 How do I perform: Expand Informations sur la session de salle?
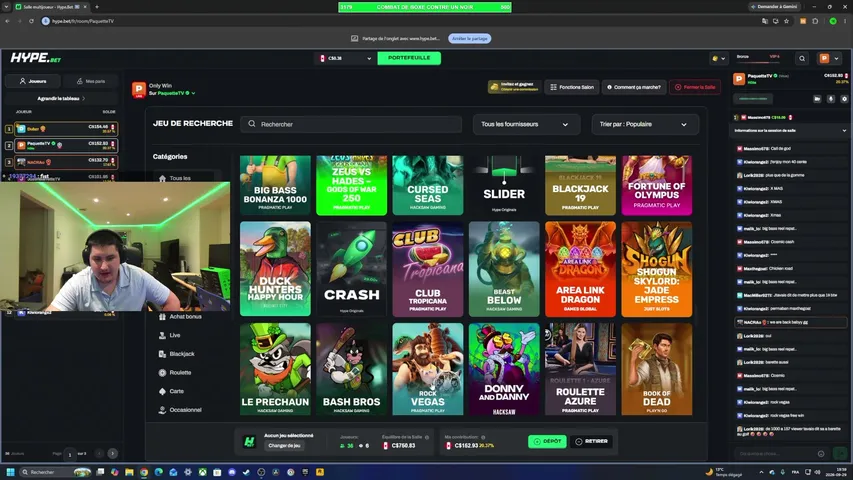[790, 131]
